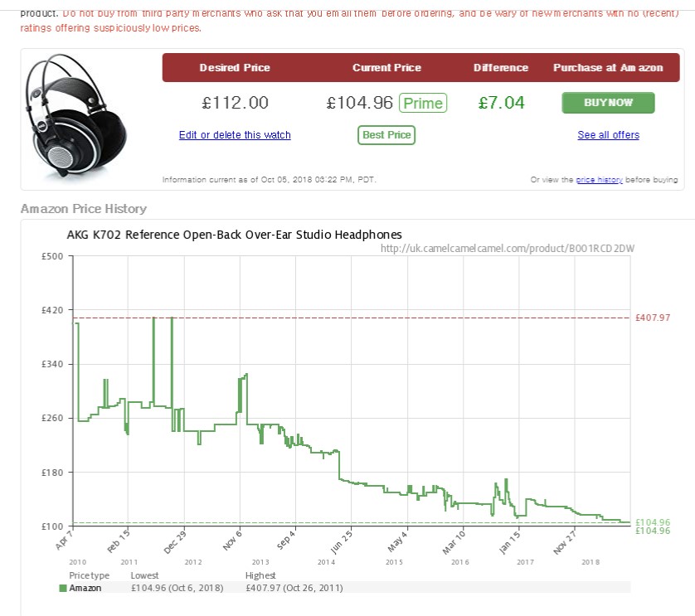Click the 2014 year label
The width and height of the screenshot is (695, 616).
[x=326, y=562]
